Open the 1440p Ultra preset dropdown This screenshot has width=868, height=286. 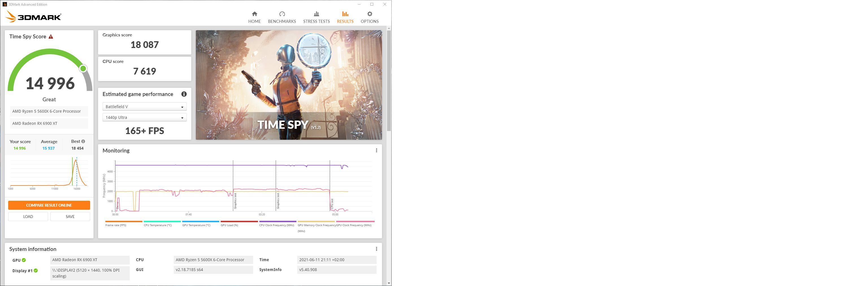[x=145, y=117]
